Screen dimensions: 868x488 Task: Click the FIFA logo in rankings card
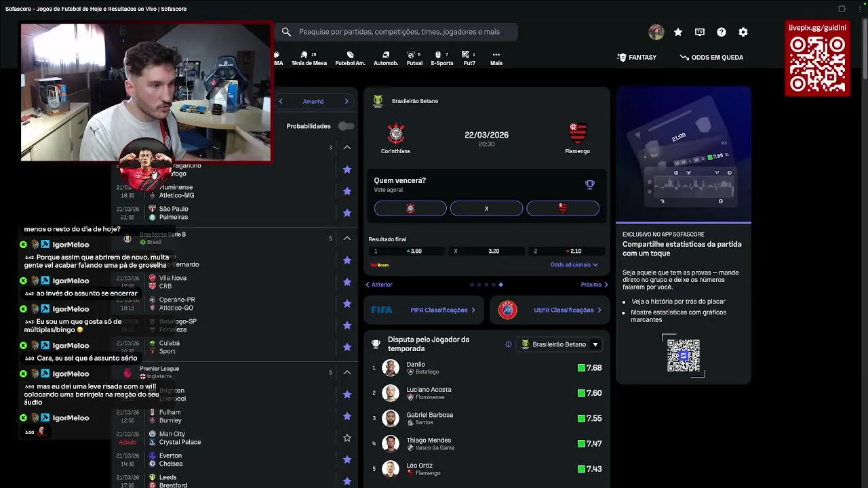pyautogui.click(x=382, y=310)
